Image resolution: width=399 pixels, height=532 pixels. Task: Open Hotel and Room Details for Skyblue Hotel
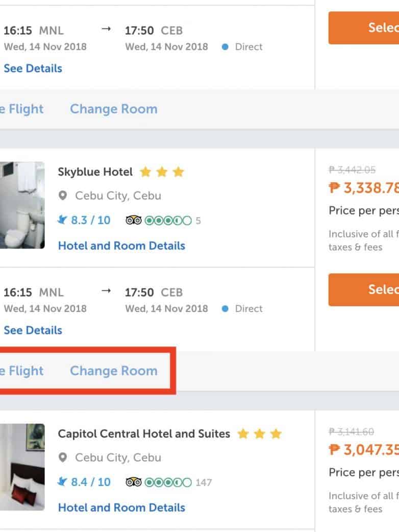coord(121,246)
